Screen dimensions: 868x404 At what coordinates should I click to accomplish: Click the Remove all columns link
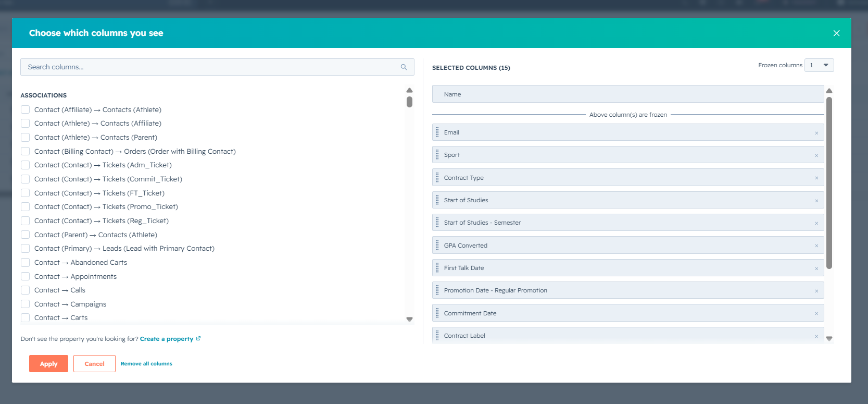[x=146, y=364]
